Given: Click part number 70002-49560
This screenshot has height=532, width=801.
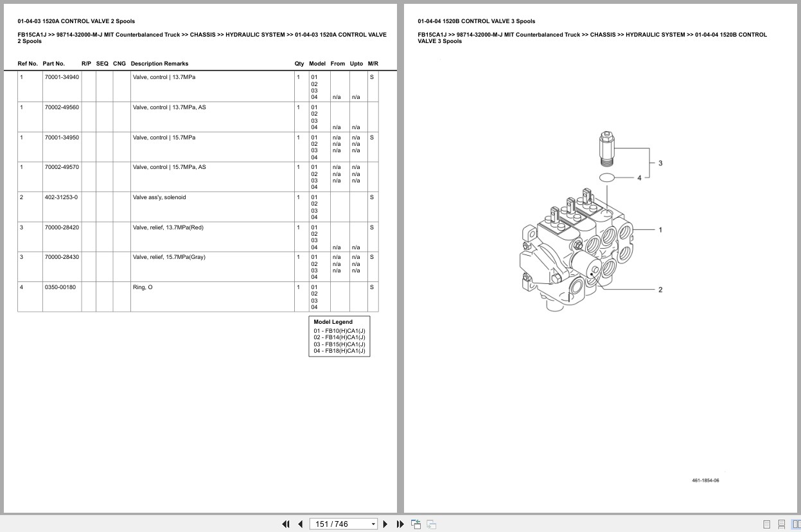Looking at the screenshot, I should [62, 107].
